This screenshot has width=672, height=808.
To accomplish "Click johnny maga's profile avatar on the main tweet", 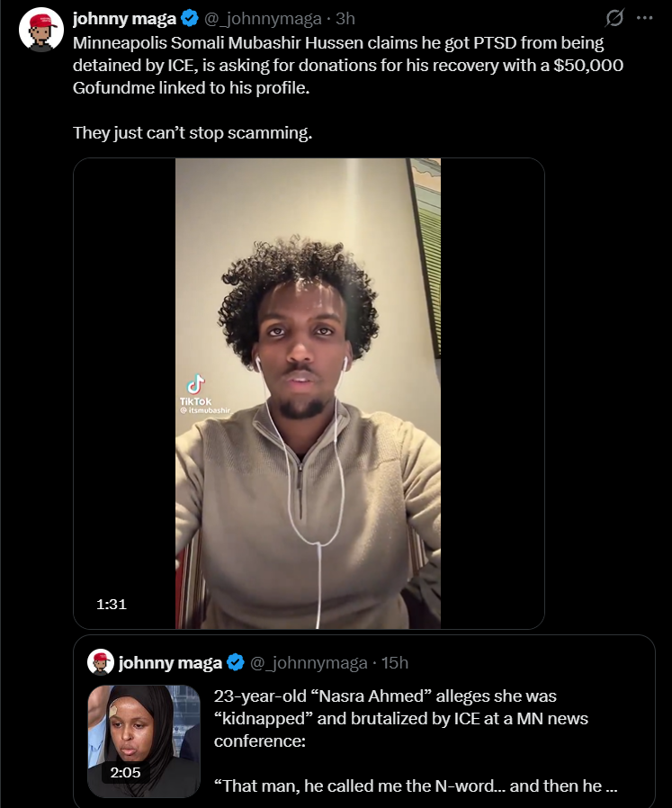I will 40,30.
